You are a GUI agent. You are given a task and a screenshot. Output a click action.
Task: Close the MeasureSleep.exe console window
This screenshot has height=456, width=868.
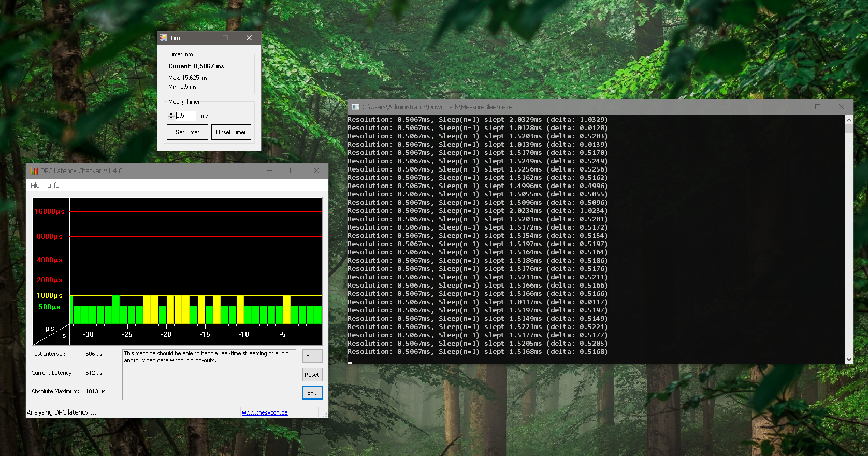click(x=842, y=107)
